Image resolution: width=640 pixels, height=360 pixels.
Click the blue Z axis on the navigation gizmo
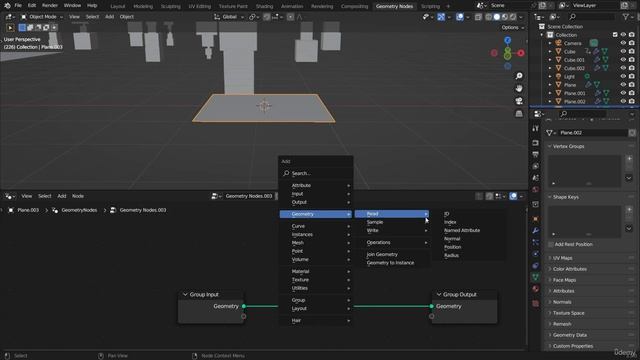(x=507, y=40)
